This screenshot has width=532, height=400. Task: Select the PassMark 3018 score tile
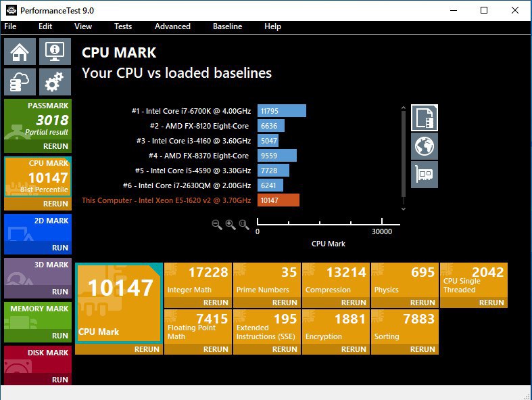tap(38, 119)
